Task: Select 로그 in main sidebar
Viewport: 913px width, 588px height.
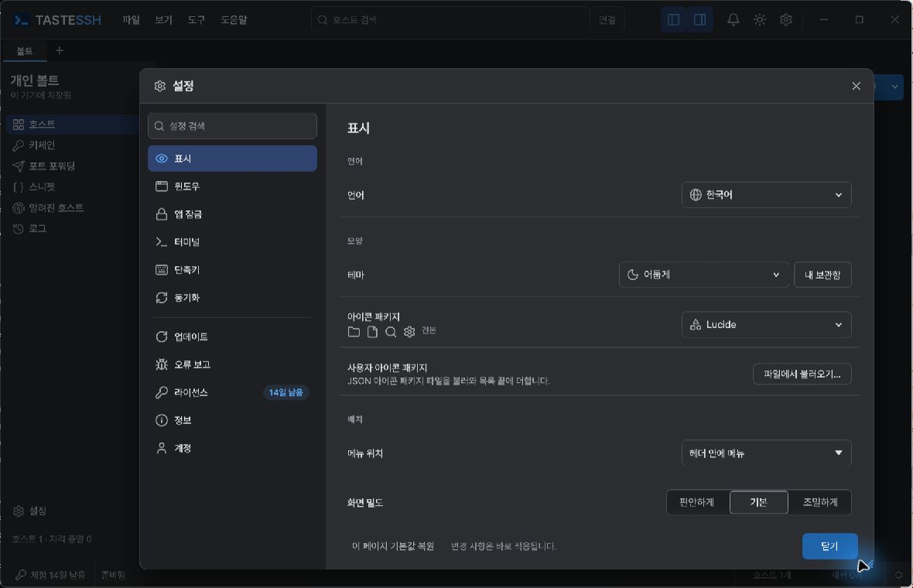Action: (x=73, y=229)
